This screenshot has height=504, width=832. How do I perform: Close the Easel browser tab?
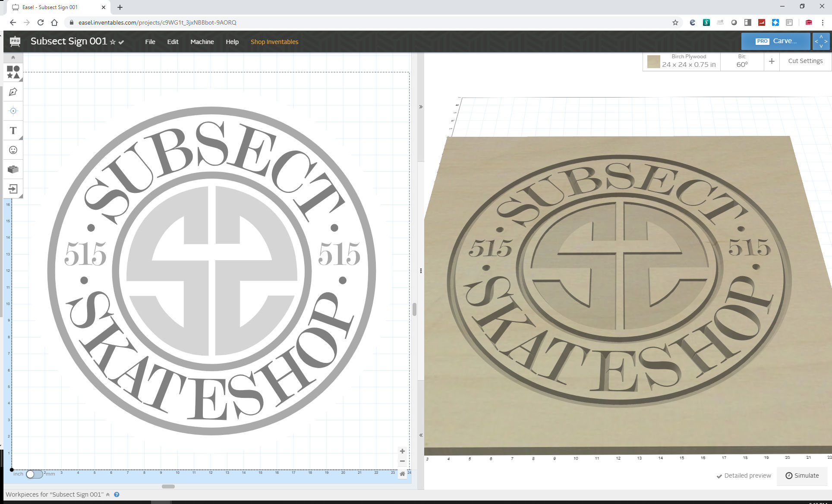click(104, 7)
